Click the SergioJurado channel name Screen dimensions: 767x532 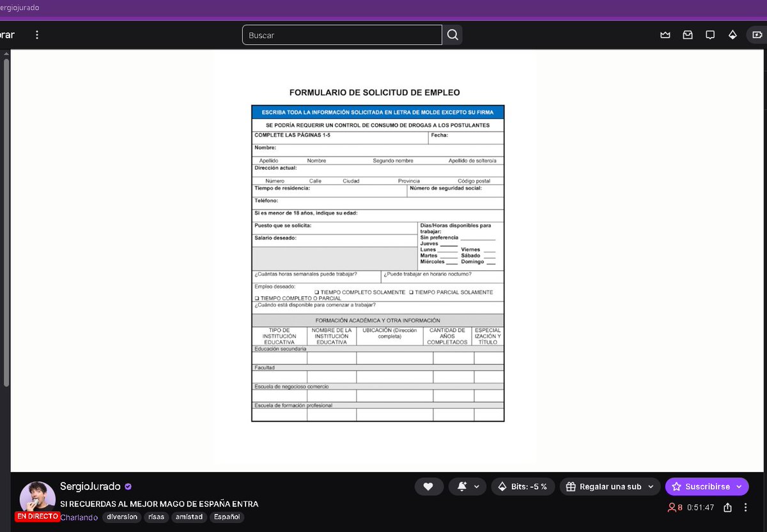(90, 487)
